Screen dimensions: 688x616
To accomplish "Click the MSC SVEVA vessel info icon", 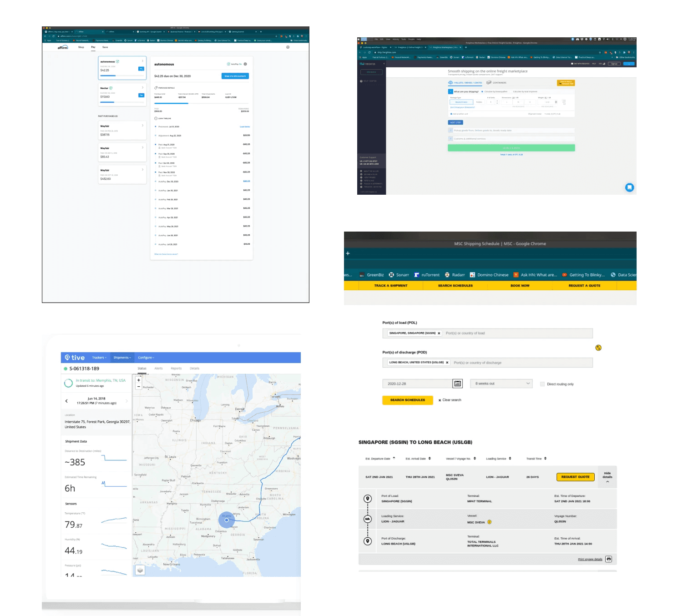I will 490,522.
